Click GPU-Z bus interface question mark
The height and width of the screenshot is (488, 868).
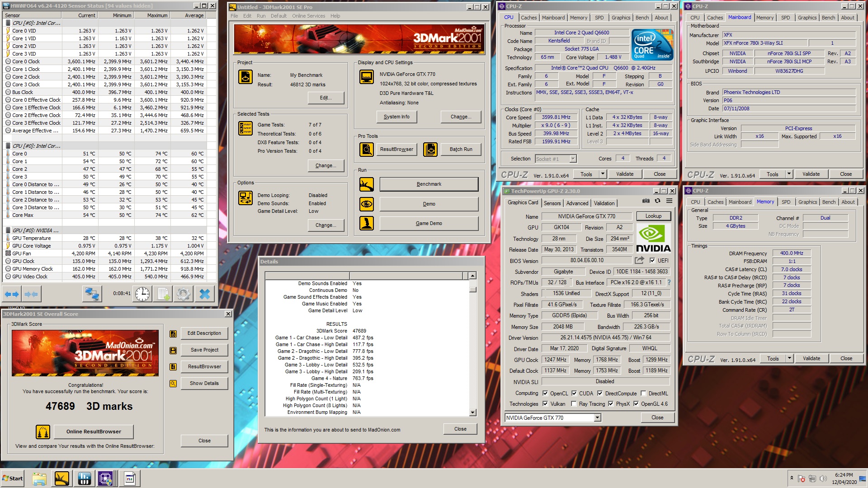pyautogui.click(x=669, y=282)
